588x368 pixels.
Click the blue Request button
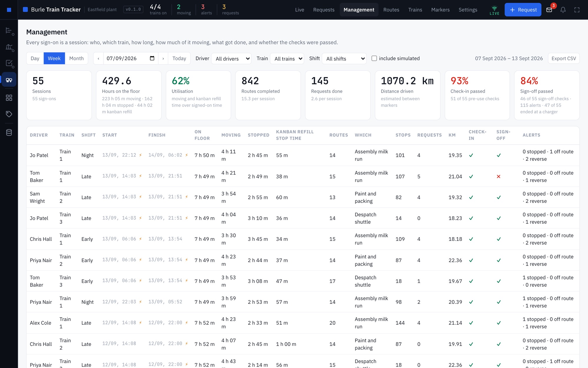pos(523,10)
